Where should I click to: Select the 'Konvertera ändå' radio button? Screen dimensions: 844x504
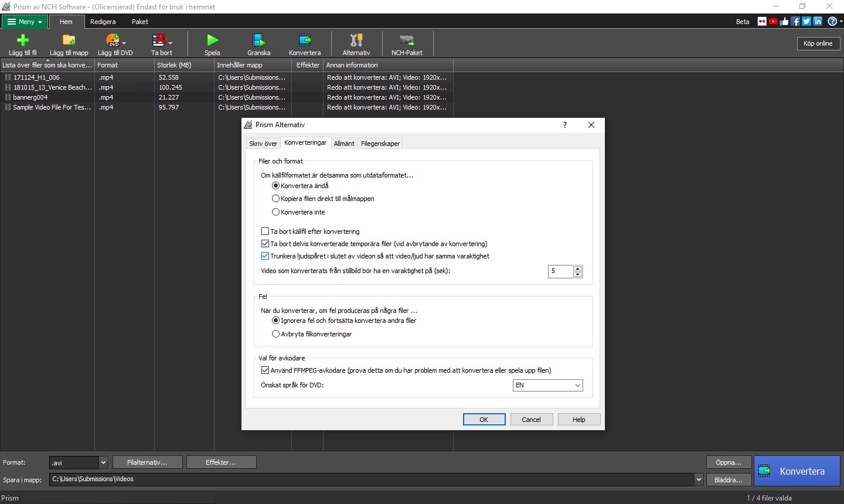pos(275,186)
